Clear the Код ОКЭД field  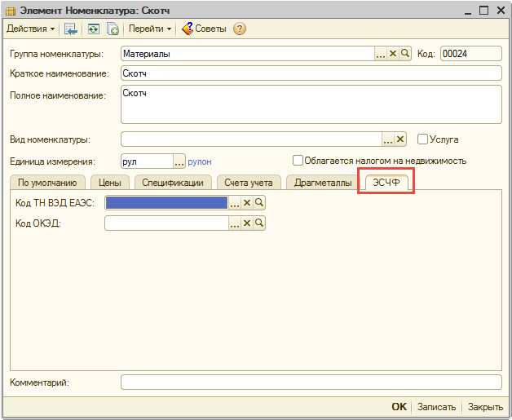click(247, 223)
